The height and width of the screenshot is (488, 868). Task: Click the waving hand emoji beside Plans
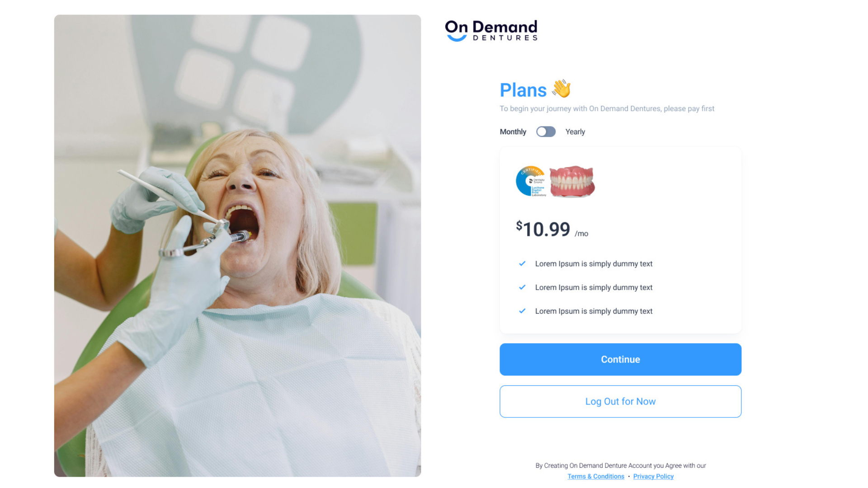(561, 89)
